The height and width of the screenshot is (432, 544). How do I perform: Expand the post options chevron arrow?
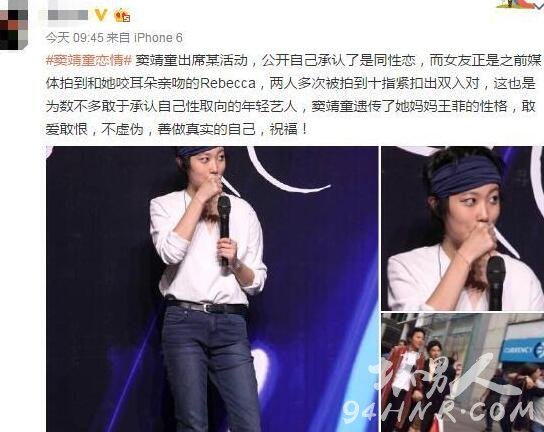pos(540,5)
